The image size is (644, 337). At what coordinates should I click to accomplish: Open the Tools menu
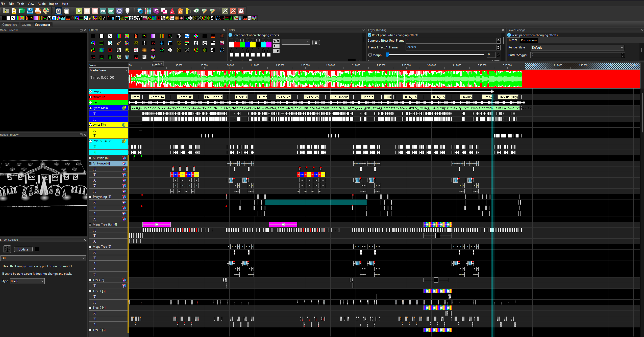pyautogui.click(x=21, y=4)
